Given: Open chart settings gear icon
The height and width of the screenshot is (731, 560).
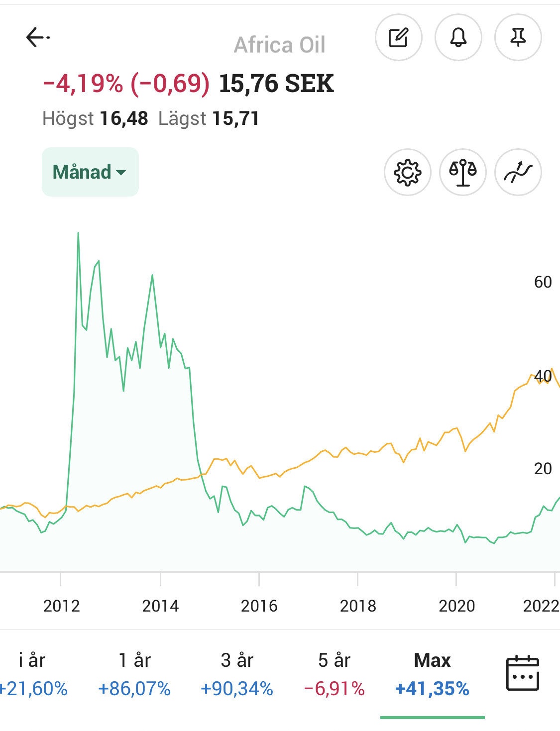Looking at the screenshot, I should click(x=408, y=172).
